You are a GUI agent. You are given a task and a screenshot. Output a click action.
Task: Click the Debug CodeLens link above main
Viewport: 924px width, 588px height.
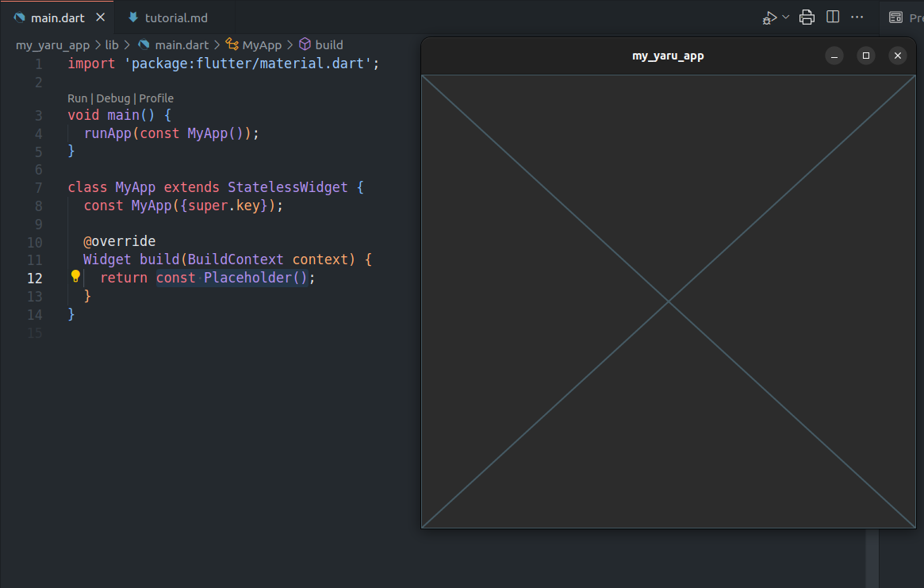tap(113, 98)
